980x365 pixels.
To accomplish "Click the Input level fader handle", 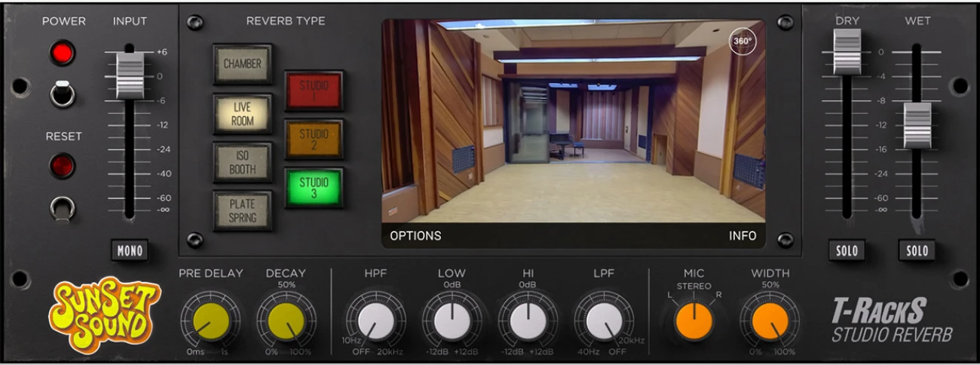I will pos(130,75).
